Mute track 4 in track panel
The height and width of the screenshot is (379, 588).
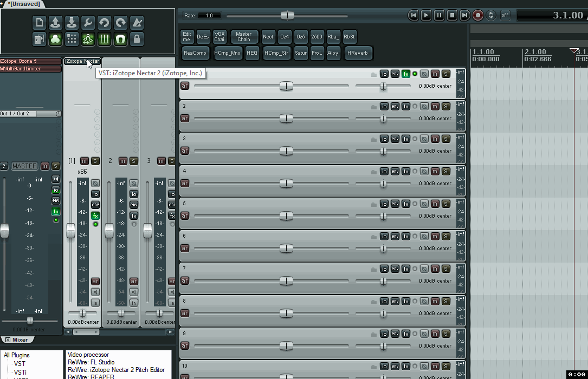pos(435,172)
